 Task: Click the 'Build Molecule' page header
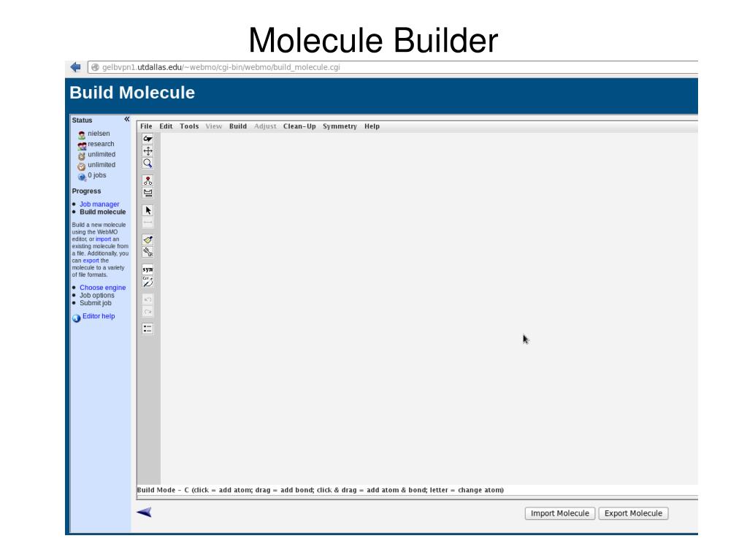pyautogui.click(x=132, y=93)
